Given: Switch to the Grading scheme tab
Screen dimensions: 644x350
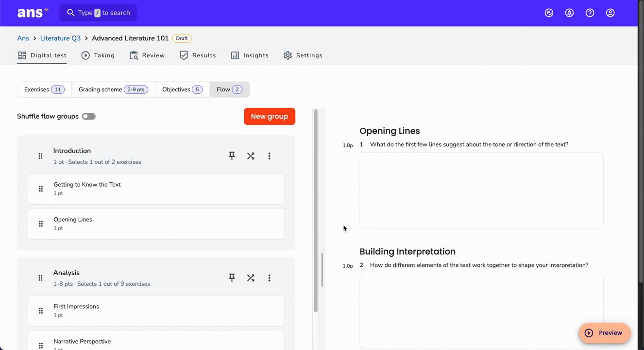Looking at the screenshot, I should (x=113, y=89).
